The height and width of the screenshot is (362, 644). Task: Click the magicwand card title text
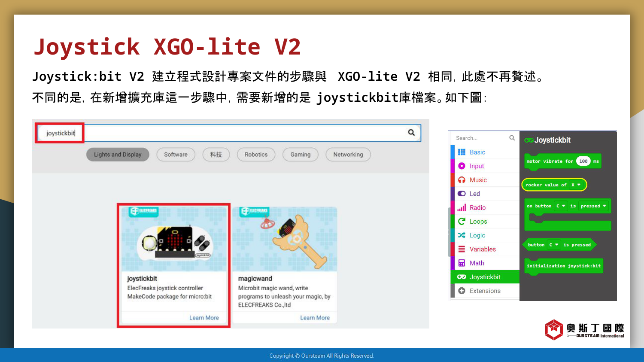point(255,279)
